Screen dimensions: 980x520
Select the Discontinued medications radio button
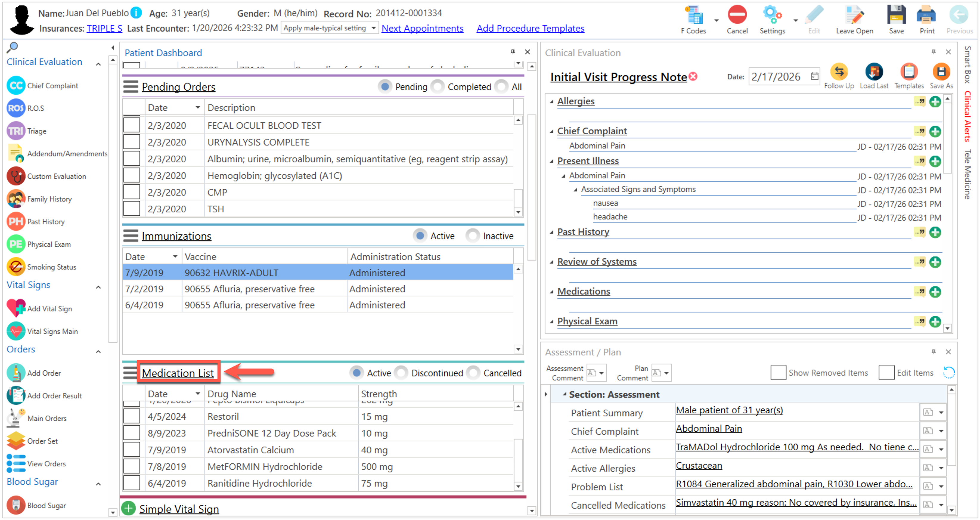pyautogui.click(x=401, y=373)
